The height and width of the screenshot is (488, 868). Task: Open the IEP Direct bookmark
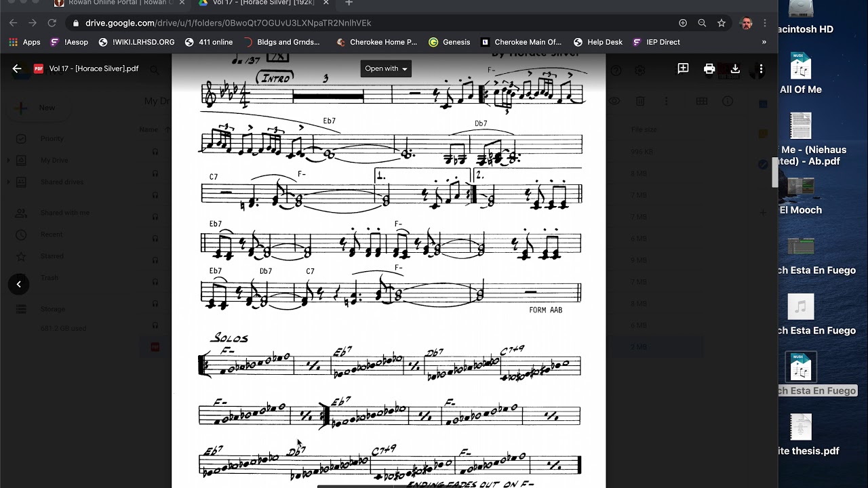(x=656, y=42)
